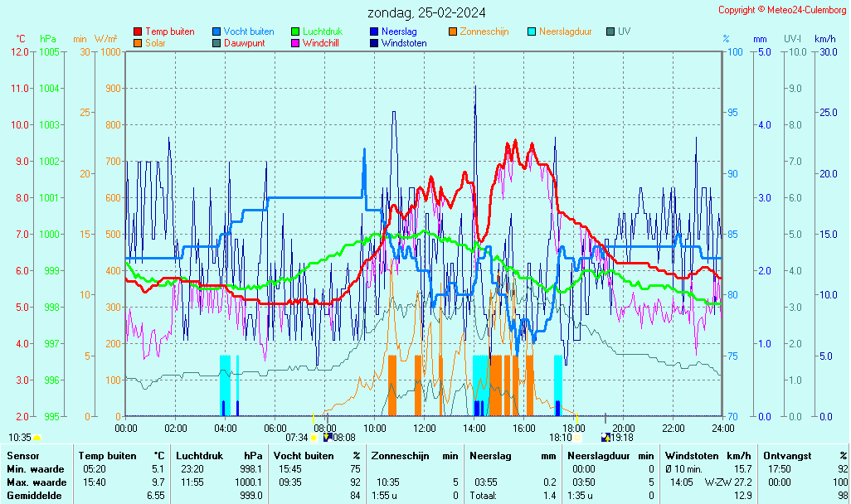Click the Dauwpunt legend label
Viewport: 851px width, 504px height.
click(x=244, y=43)
